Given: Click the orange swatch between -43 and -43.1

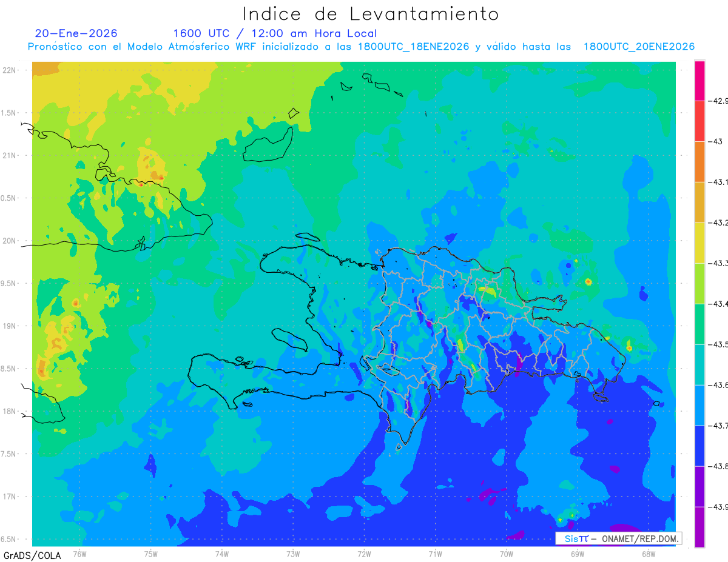Looking at the screenshot, I should [x=699, y=162].
